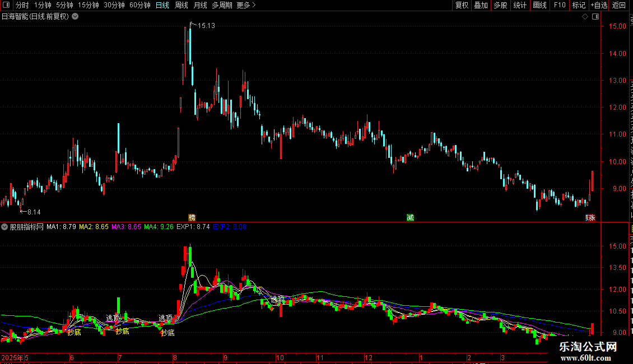
Task: Open the 多股 multi-stock view
Action: (x=501, y=5)
